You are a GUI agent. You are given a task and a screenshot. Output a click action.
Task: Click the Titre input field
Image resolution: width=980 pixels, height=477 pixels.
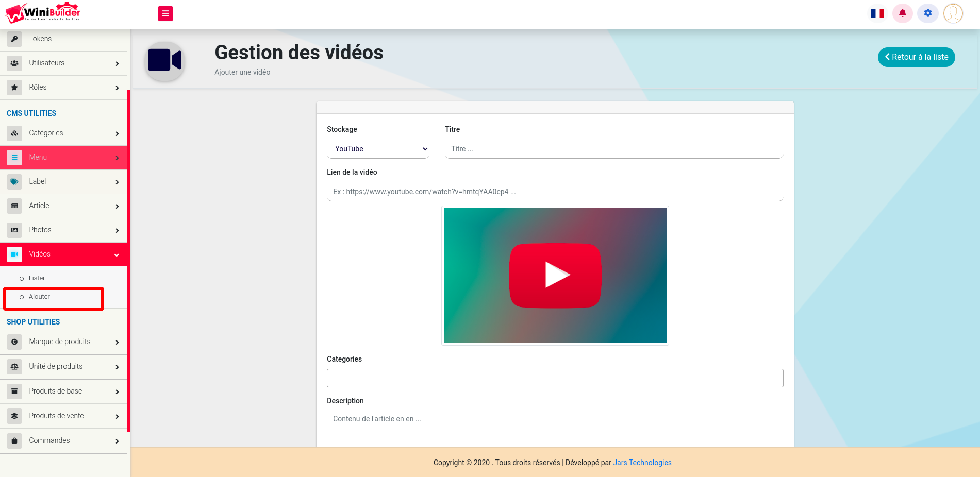coord(614,149)
